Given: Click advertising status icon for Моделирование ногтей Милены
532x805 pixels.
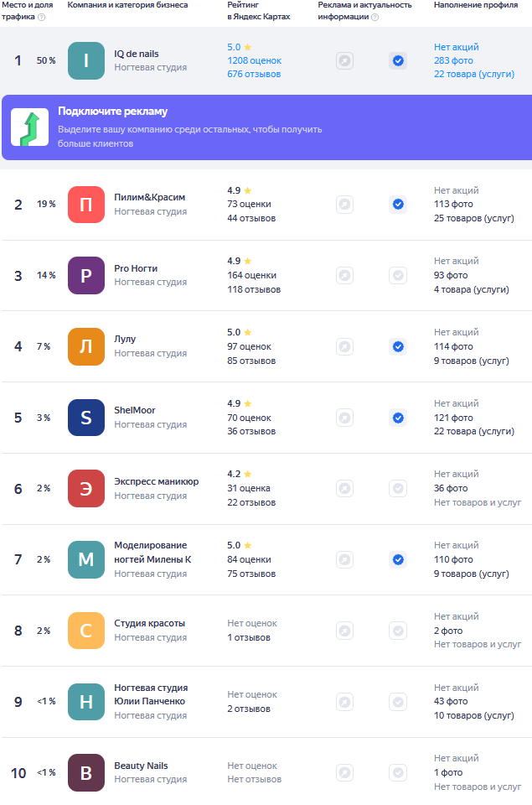Looking at the screenshot, I should point(344,559).
